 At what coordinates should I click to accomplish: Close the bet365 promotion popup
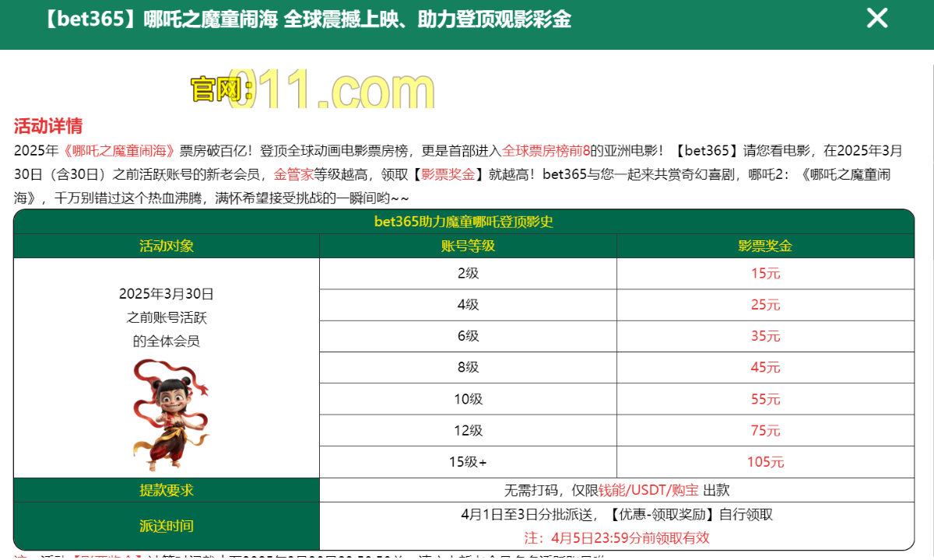point(877,19)
